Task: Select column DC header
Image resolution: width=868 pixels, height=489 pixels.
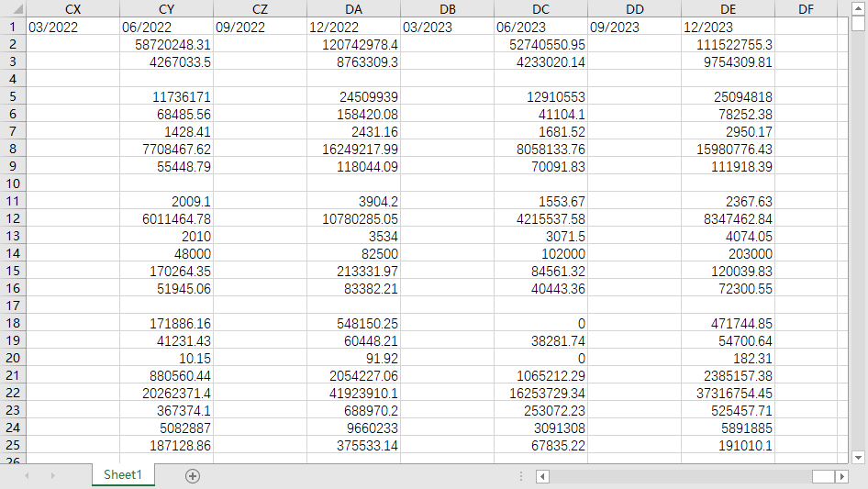Action: click(540, 9)
